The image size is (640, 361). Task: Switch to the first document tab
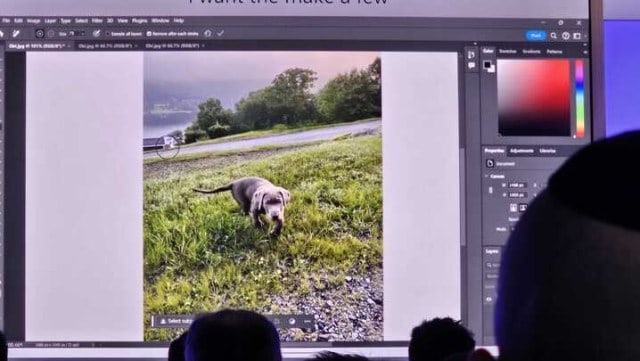click(36, 46)
